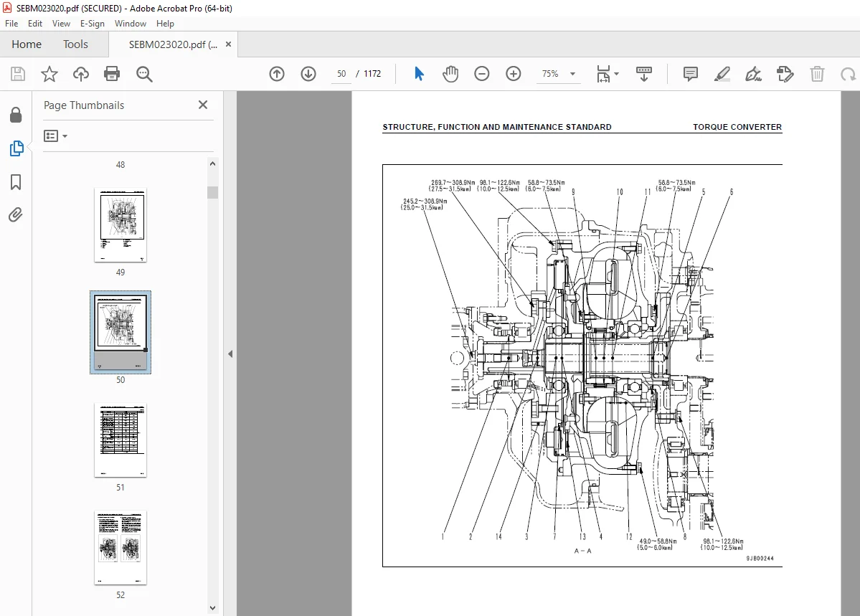Image resolution: width=860 pixels, height=616 pixels.
Task: Click the page number input field
Action: click(x=341, y=73)
